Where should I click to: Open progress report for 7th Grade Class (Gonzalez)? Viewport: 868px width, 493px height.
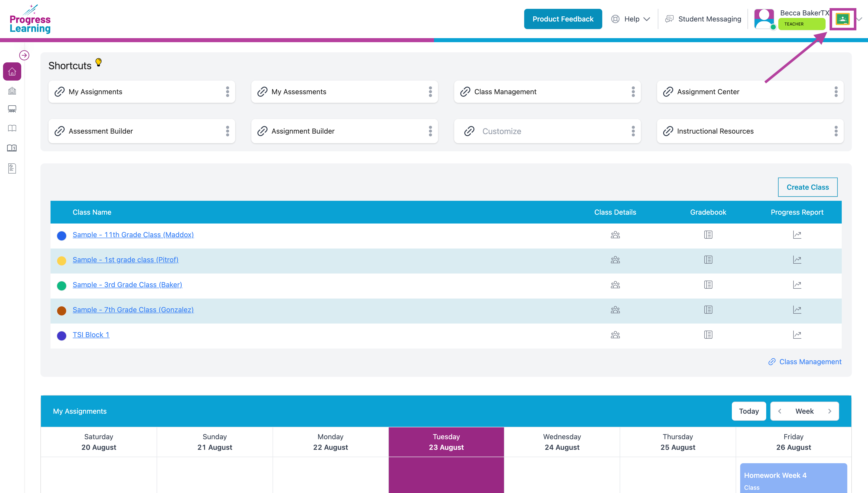(x=797, y=310)
